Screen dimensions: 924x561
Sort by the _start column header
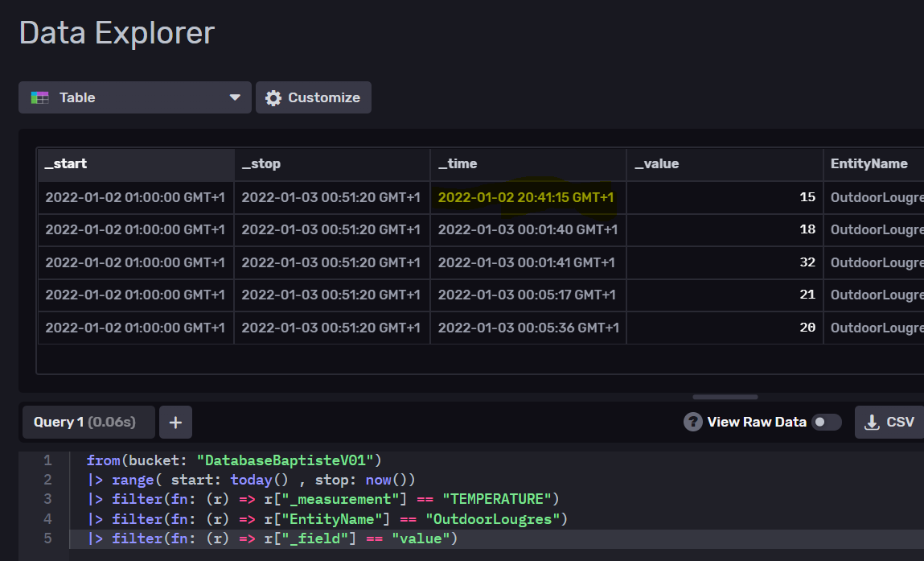click(136, 164)
